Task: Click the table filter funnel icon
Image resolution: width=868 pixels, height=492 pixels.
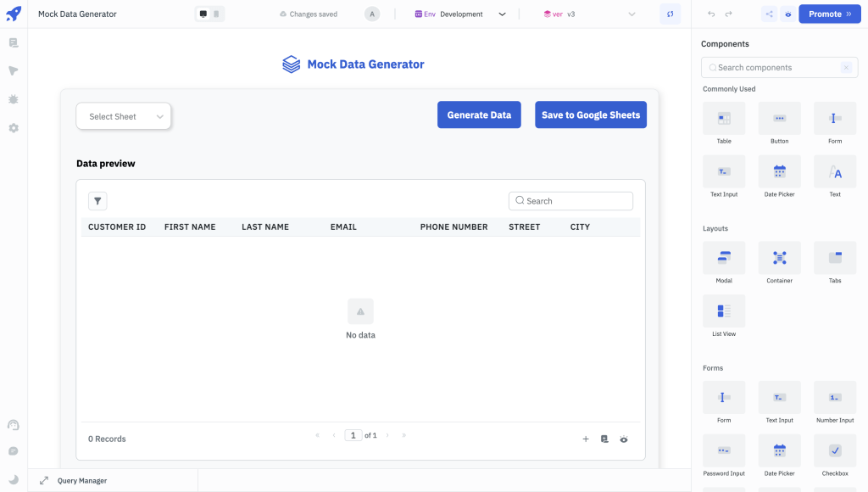Action: coord(97,201)
